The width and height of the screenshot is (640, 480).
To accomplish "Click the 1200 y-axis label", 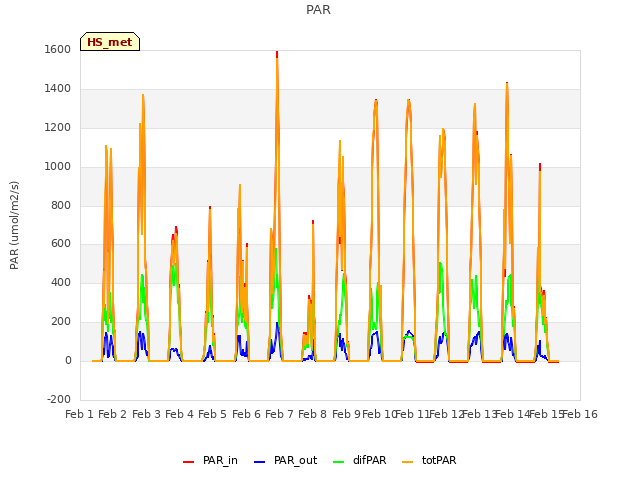I will point(58,128).
